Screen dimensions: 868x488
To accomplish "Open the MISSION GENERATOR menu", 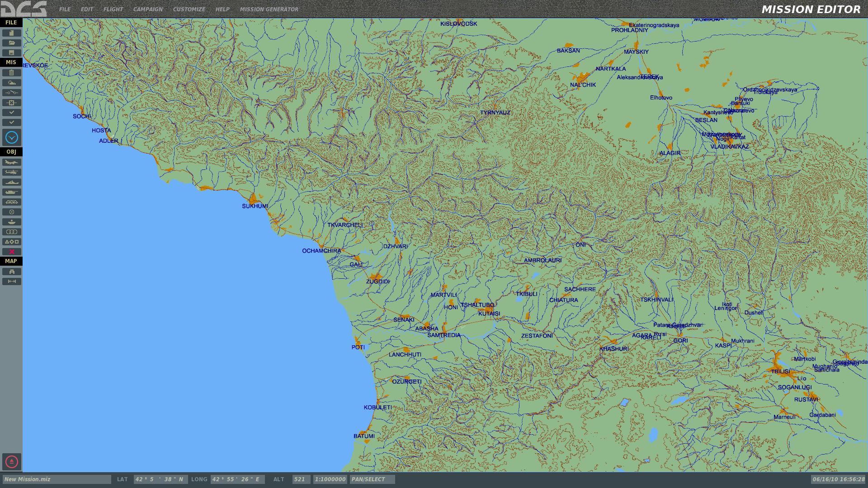I will coord(269,9).
